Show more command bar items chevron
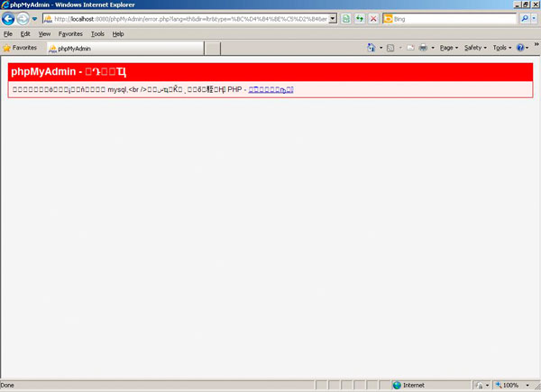 pos(536,44)
